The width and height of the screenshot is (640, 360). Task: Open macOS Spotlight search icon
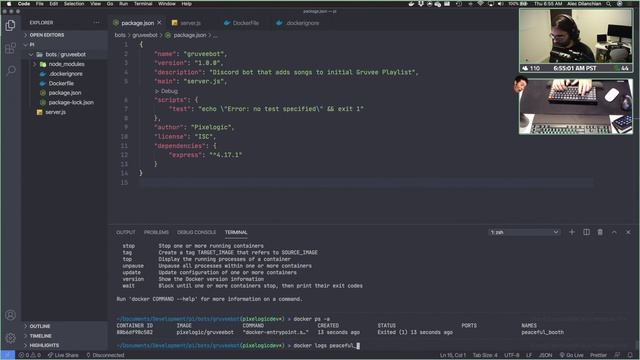click(x=609, y=4)
